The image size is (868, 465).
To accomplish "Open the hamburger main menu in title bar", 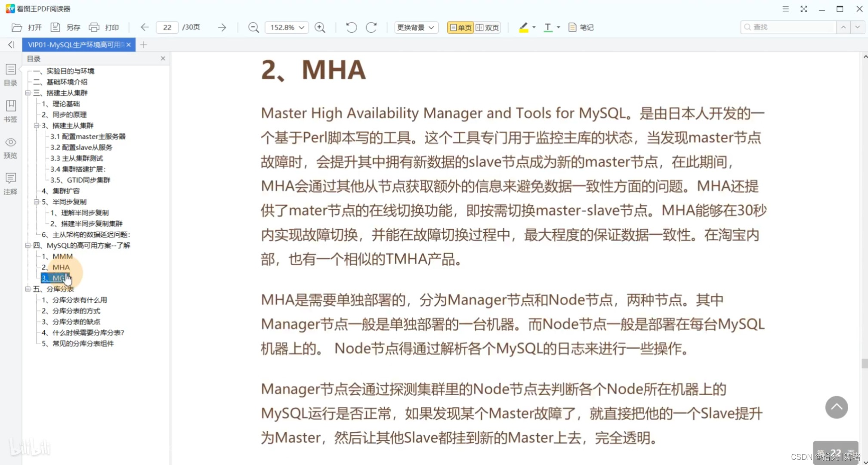I will (x=785, y=9).
